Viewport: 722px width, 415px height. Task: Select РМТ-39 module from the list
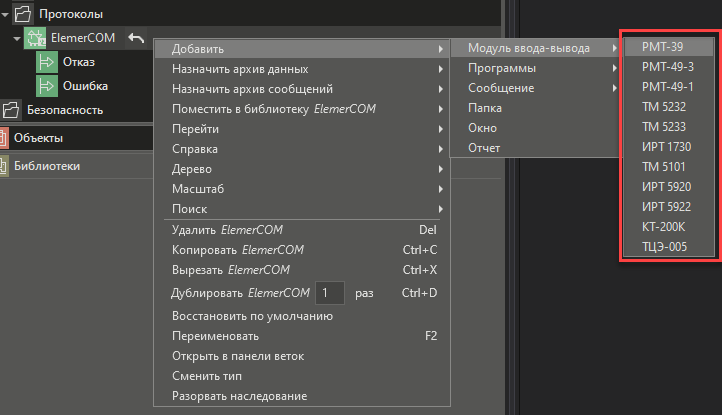(x=660, y=47)
